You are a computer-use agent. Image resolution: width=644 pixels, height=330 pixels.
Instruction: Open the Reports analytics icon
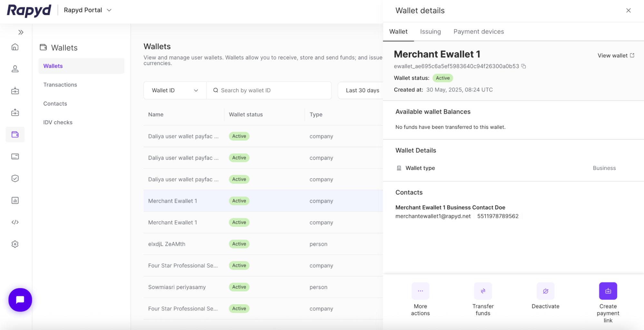15,200
